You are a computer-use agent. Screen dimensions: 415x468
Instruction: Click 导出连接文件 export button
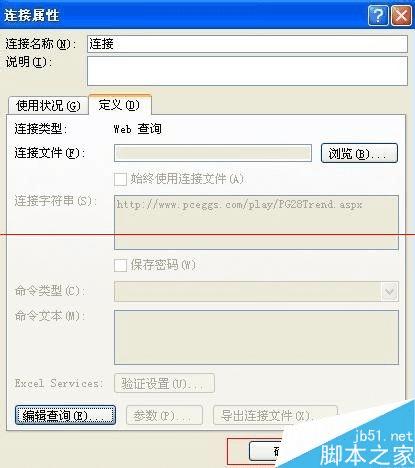point(275,415)
